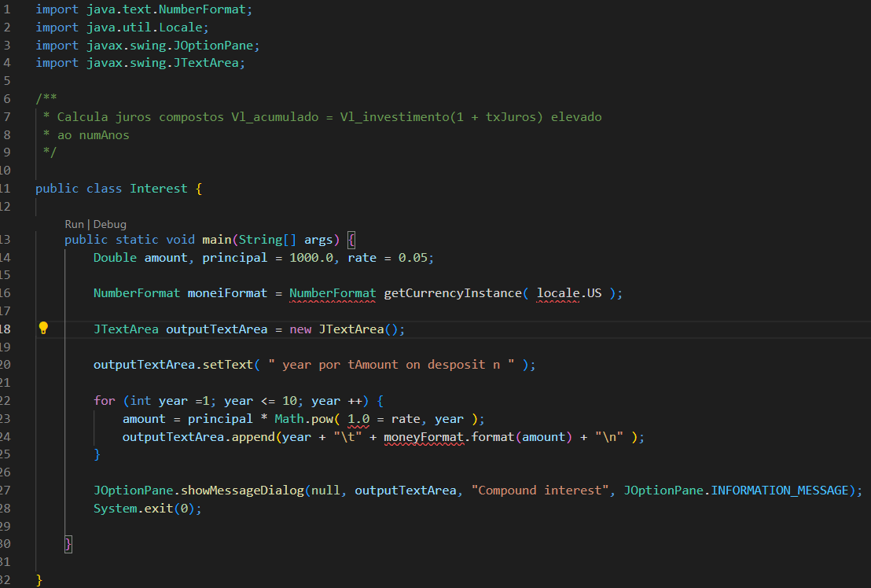Click the for keyword of the loop

coord(105,401)
